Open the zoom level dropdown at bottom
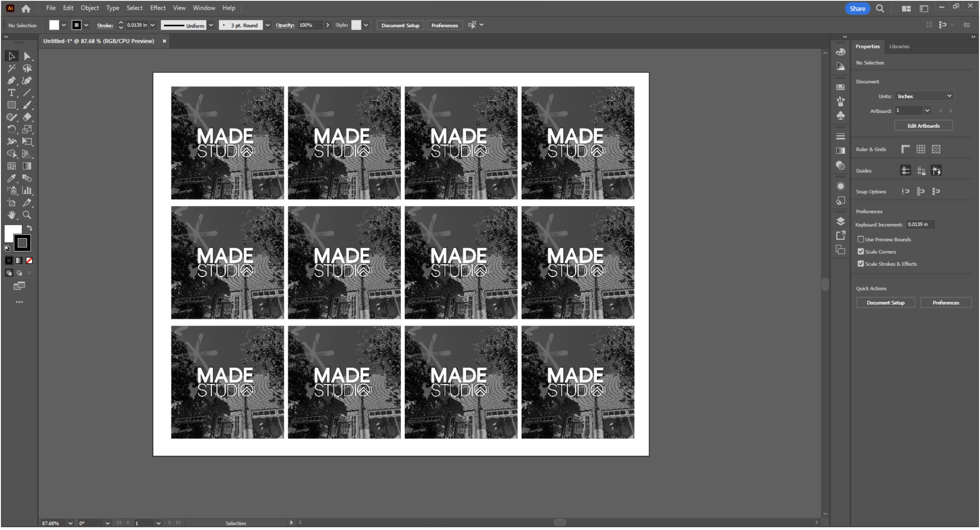Image resolution: width=980 pixels, height=530 pixels. tap(70, 523)
